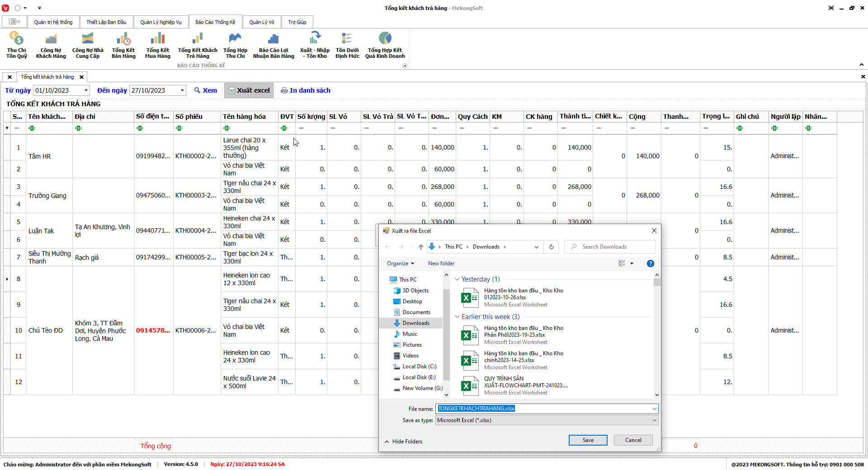Open Báo Cáo Lợi Nhuận Bán Hàng
Image resolution: width=868 pixels, height=470 pixels.
274,45
